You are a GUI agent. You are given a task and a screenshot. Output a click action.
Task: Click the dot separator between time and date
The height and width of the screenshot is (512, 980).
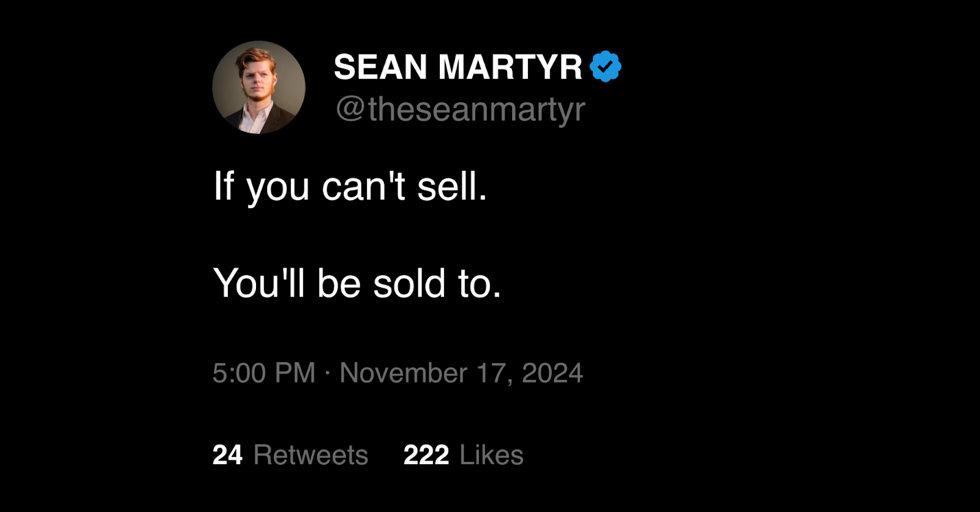point(328,373)
